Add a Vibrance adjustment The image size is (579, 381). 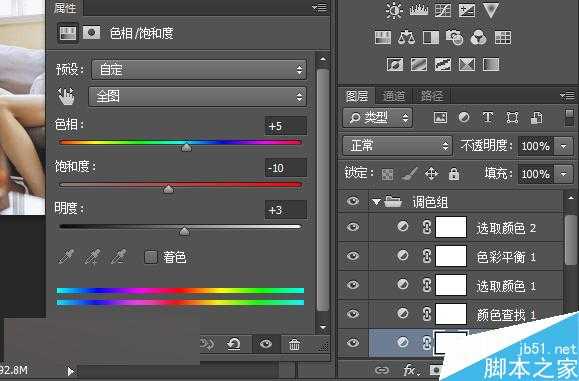(x=491, y=10)
